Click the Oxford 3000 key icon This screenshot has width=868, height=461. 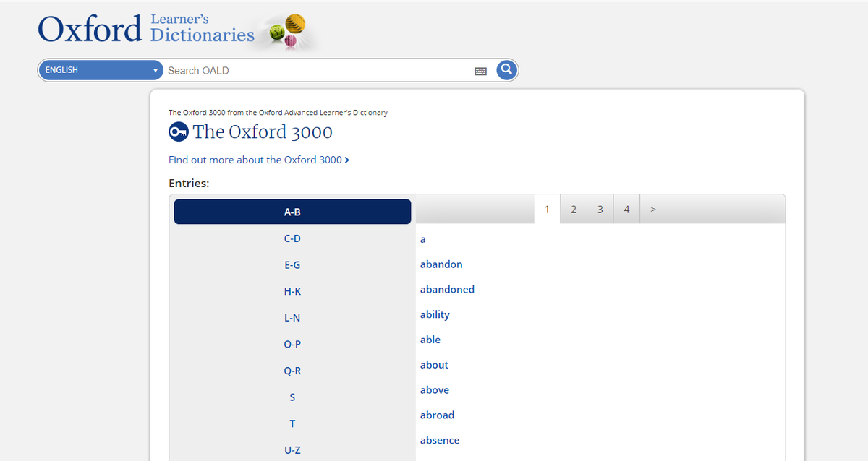178,132
